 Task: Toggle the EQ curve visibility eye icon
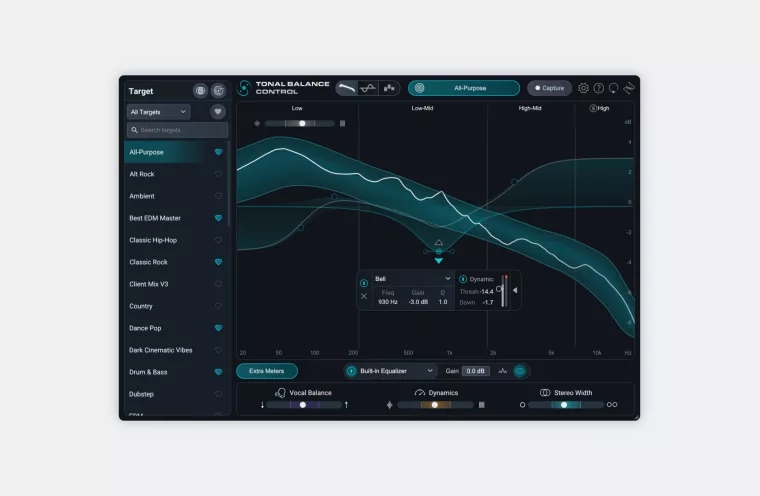[x=520, y=371]
